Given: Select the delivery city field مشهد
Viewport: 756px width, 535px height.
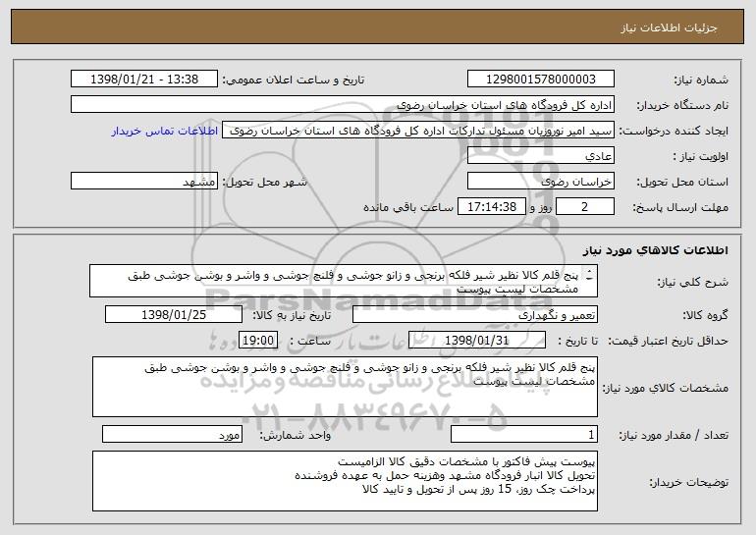Looking at the screenshot, I should click(144, 182).
